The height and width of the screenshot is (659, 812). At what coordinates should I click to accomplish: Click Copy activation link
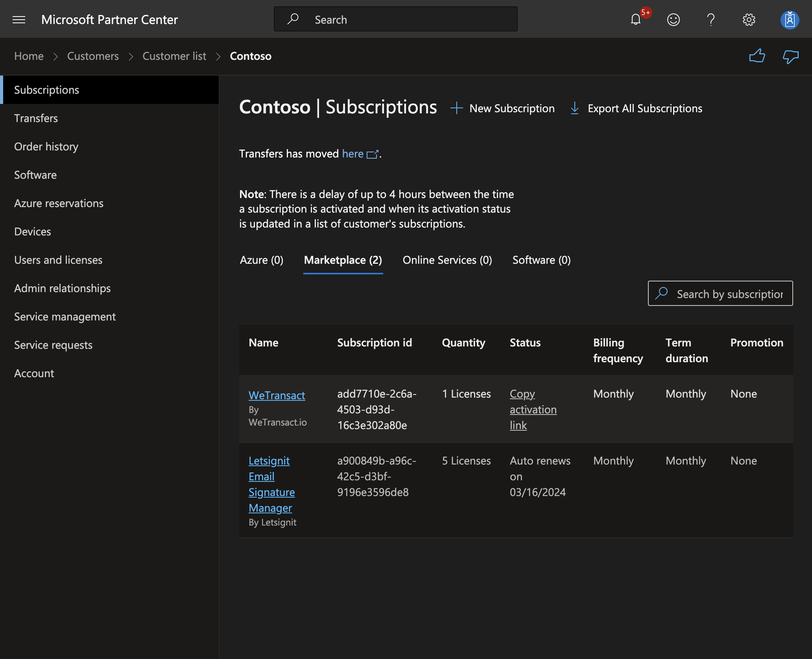click(x=533, y=409)
